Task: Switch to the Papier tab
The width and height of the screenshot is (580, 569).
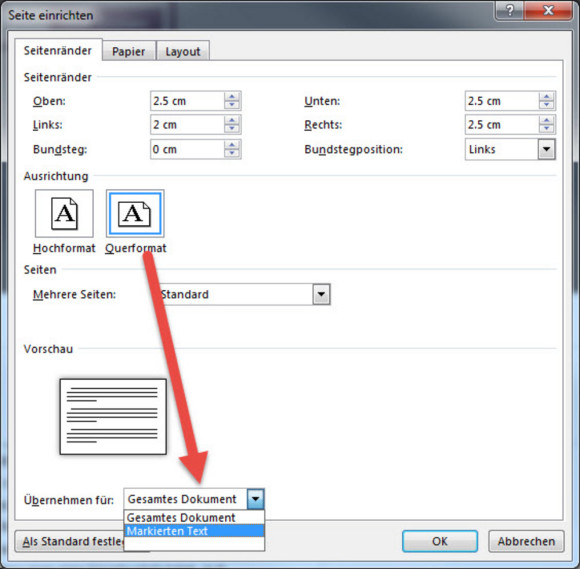Action: pos(129,51)
